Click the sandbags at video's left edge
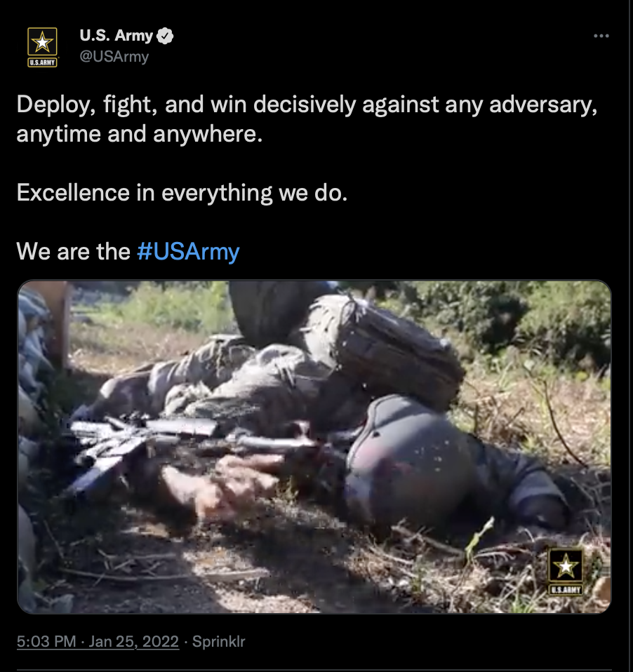This screenshot has height=672, width=633. (x=32, y=386)
